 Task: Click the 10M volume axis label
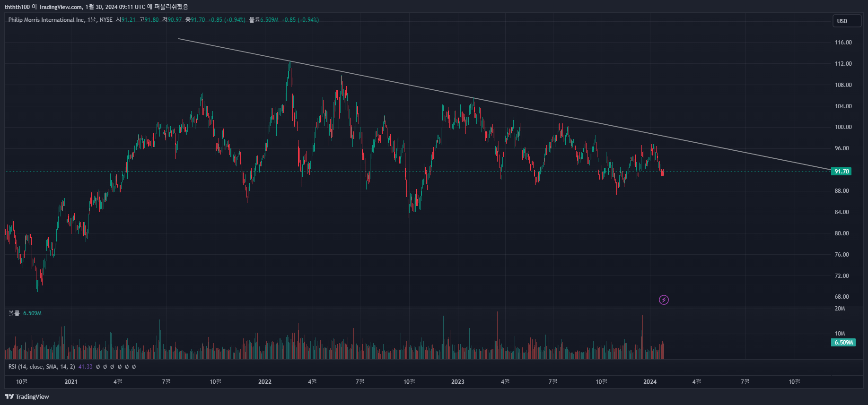pos(840,334)
